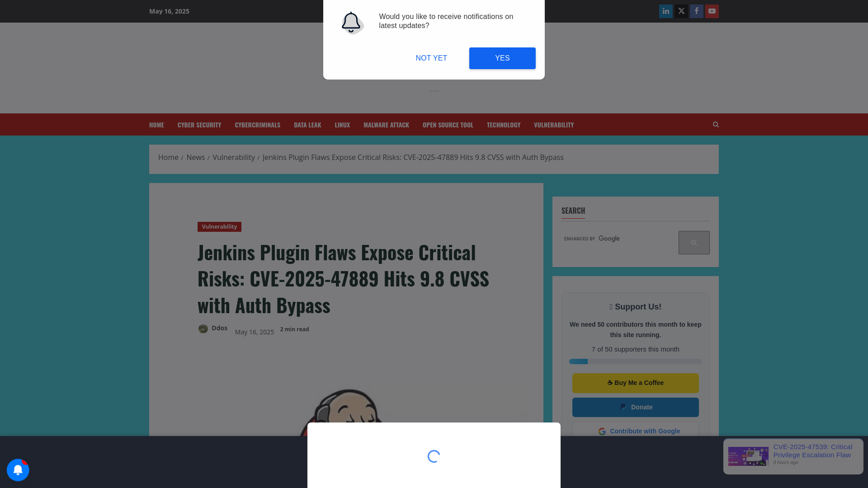Click the Jenkins Plugin Flaws breadcrumb title
This screenshot has width=868, height=488.
[x=413, y=157]
